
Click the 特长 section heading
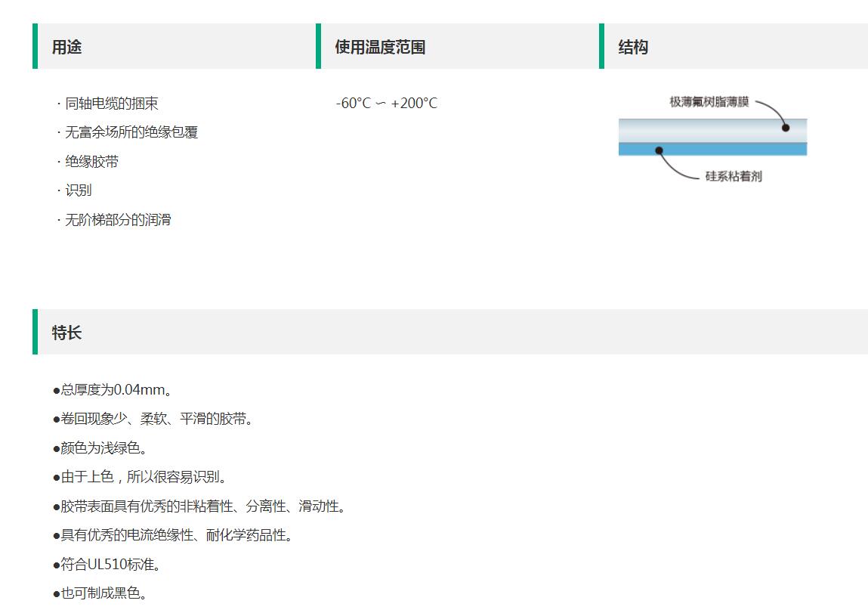pyautogui.click(x=66, y=333)
